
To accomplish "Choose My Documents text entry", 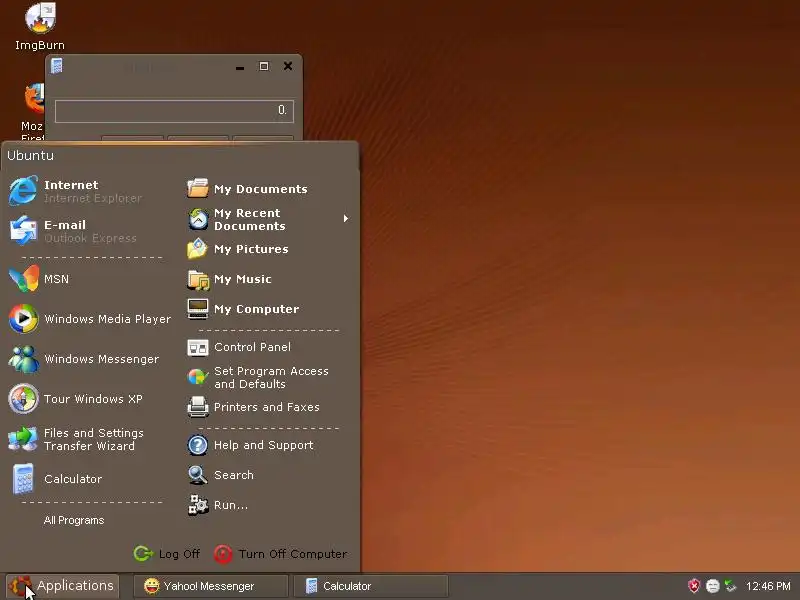I will coord(260,189).
